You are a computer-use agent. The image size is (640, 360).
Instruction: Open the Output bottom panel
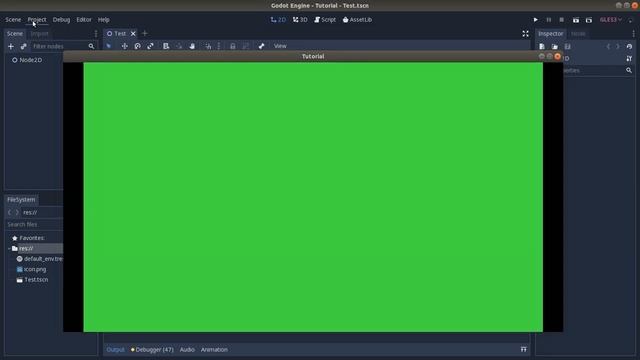pyautogui.click(x=115, y=349)
